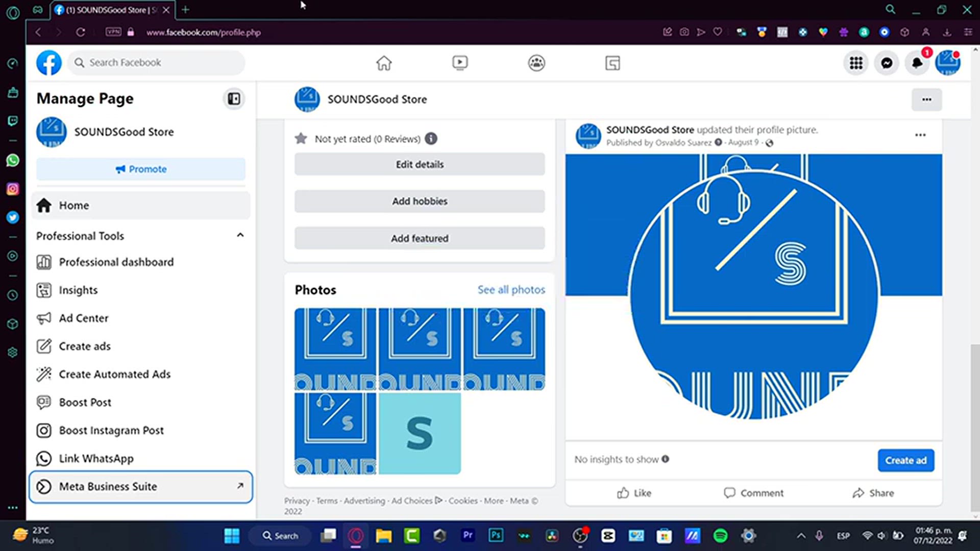Open Osvaldo Suarez publisher link
The image size is (980, 551).
(683, 143)
